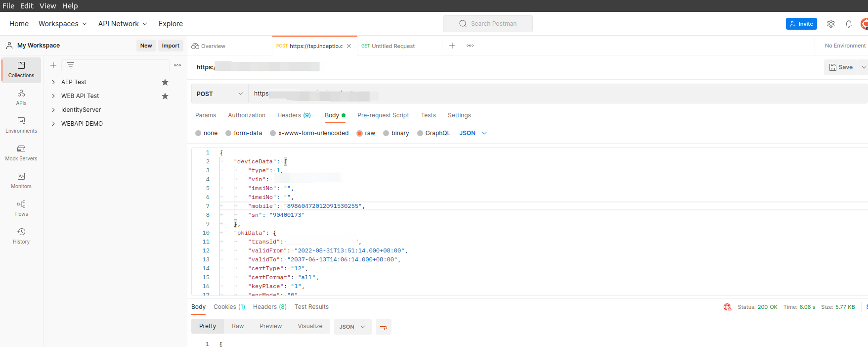Open the Flows sidebar panel

21,208
